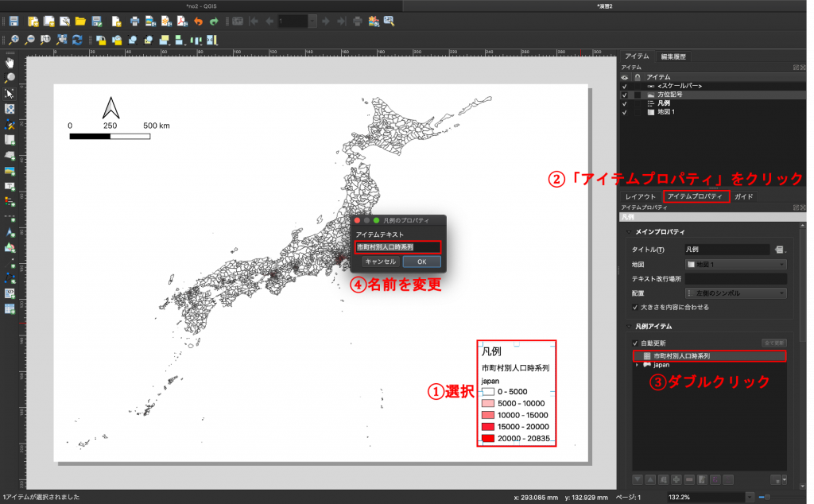The image size is (814, 504).
Task: Export layout as PDF
Action: [182, 21]
